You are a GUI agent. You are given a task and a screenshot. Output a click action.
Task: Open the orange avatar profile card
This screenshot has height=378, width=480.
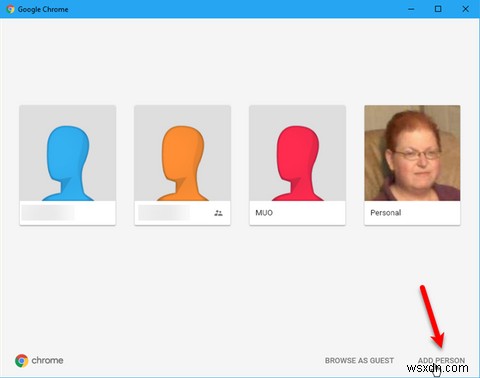[x=182, y=165]
